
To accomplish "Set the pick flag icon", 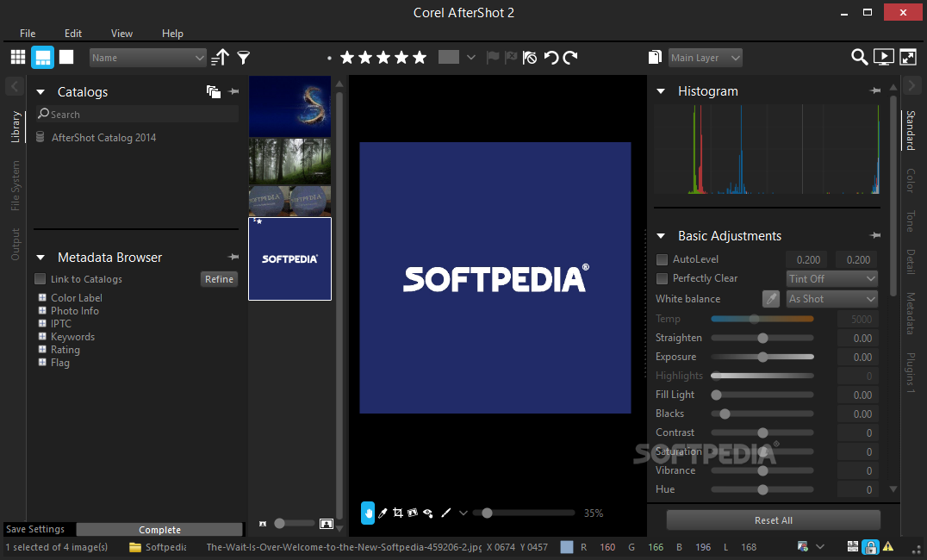I will pos(493,58).
